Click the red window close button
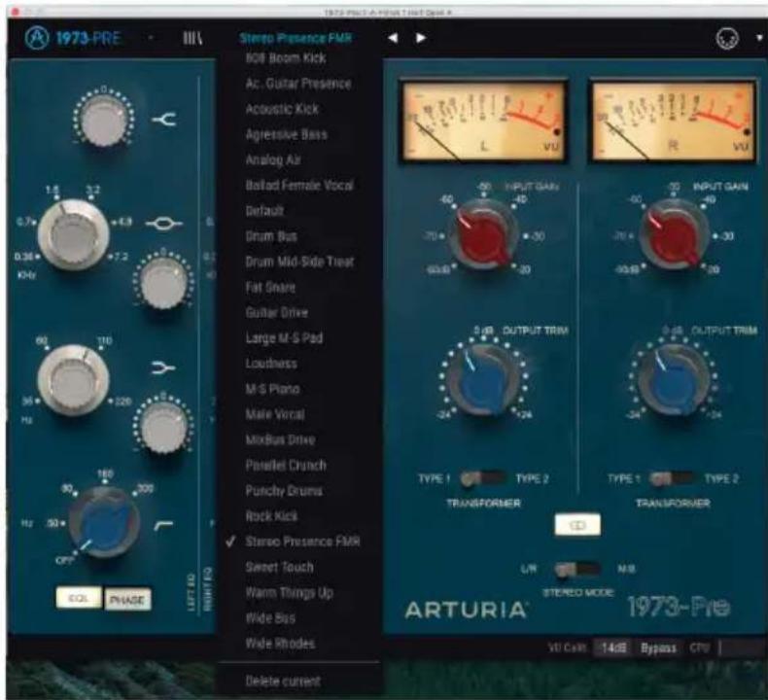Viewport: 768px width, 700px height. click(x=16, y=12)
